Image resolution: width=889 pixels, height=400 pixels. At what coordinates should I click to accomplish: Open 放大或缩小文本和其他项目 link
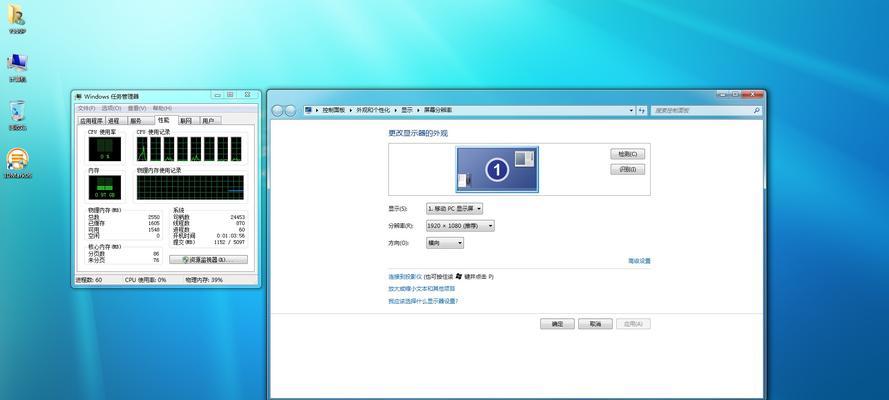click(422, 289)
